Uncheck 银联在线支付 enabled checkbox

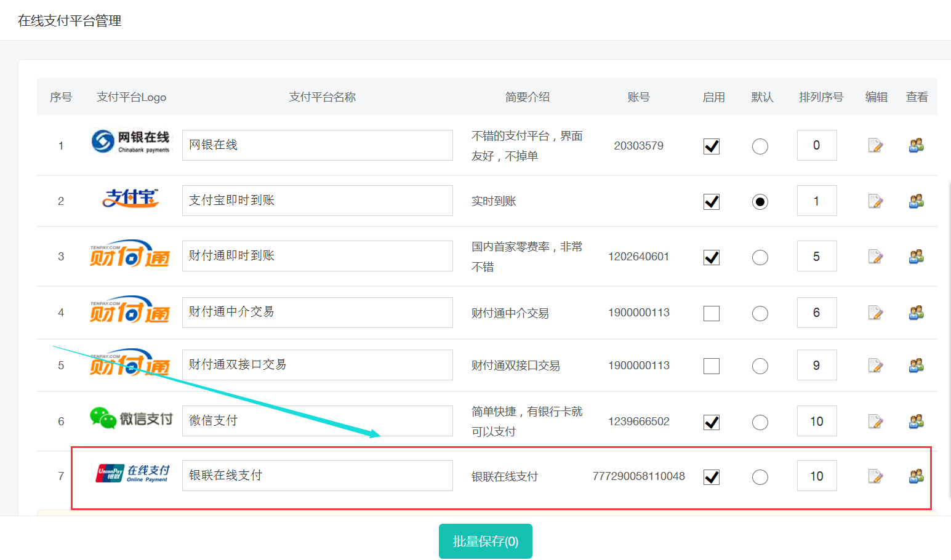(712, 477)
